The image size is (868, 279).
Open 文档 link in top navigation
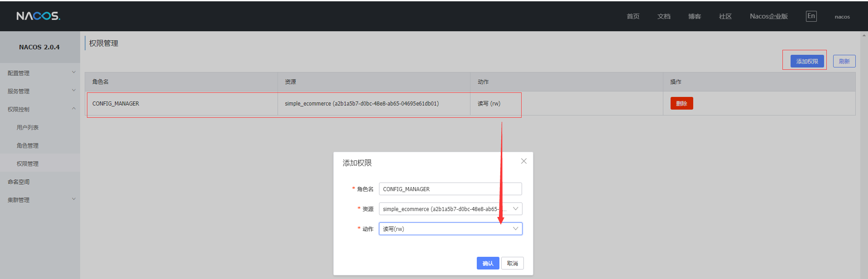point(664,16)
